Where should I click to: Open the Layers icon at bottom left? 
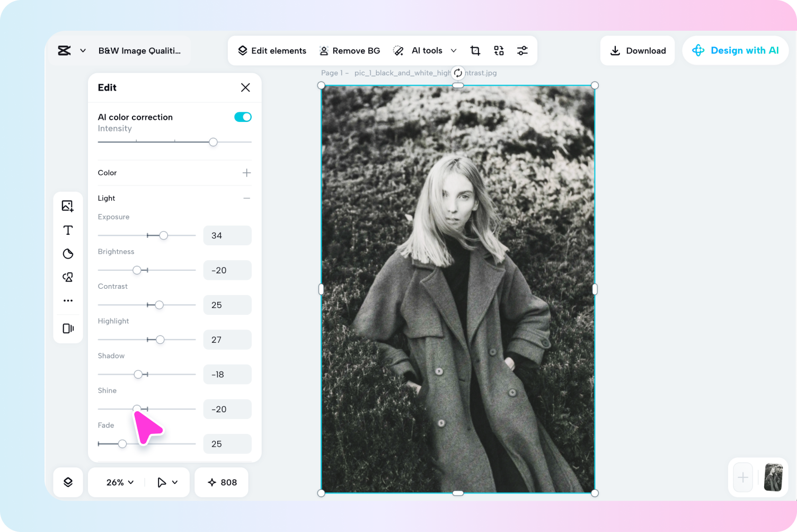point(68,482)
